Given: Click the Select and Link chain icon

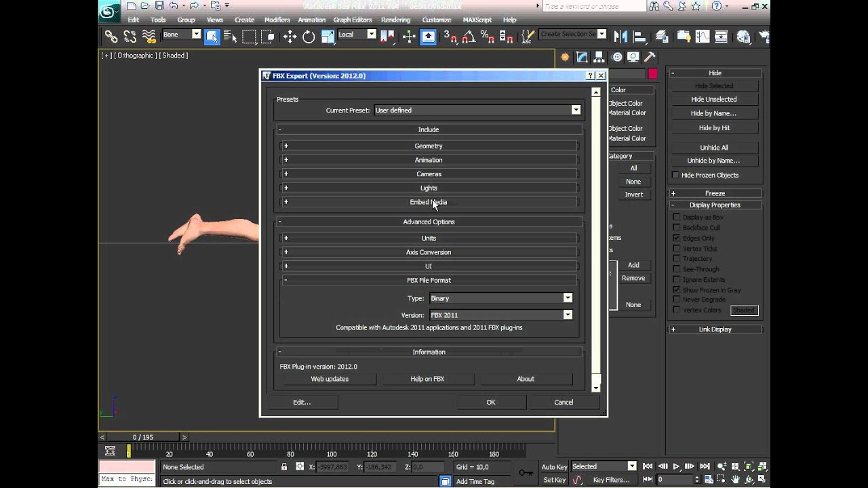Looking at the screenshot, I should (111, 37).
